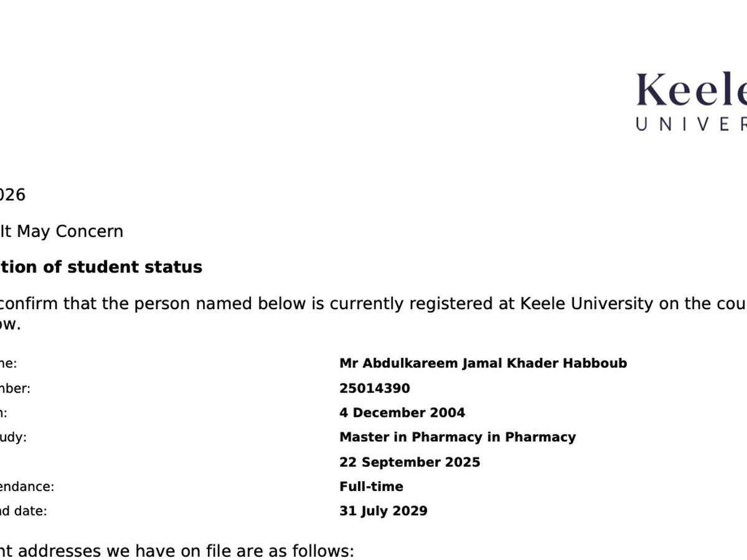Click the addresses we have on file line
Screen dimensions: 747x560
[177, 551]
